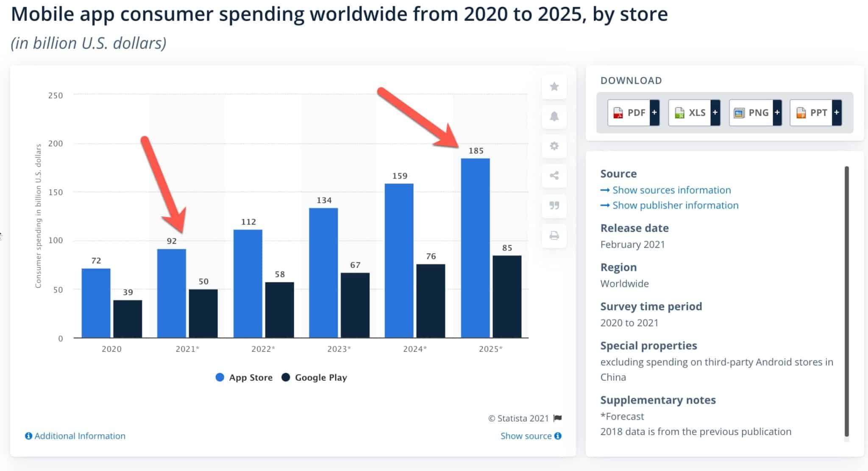Click the flag icon beside Statista 2021
868x471 pixels.
[558, 418]
